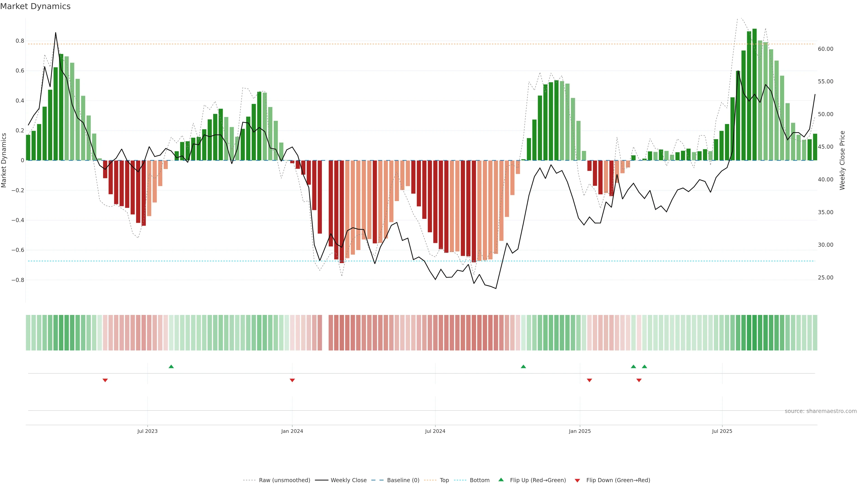Click the Market Dynamics chart title
868x488 pixels.
click(x=35, y=6)
